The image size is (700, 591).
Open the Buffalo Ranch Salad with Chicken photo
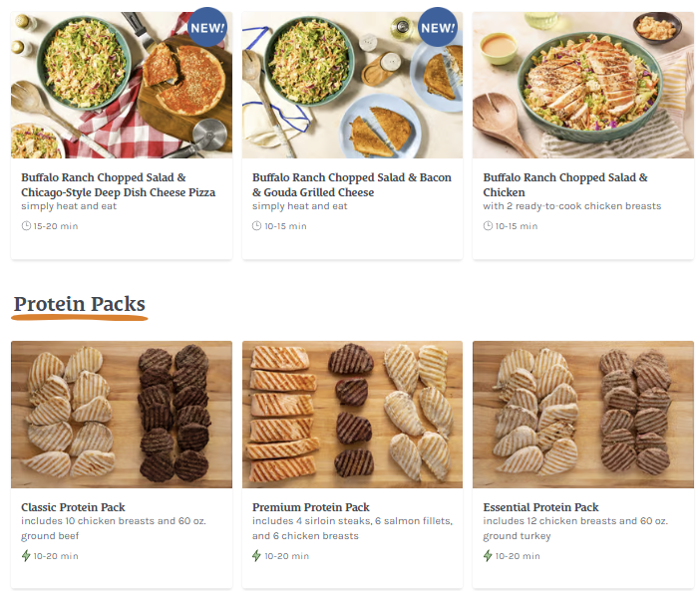coord(583,85)
